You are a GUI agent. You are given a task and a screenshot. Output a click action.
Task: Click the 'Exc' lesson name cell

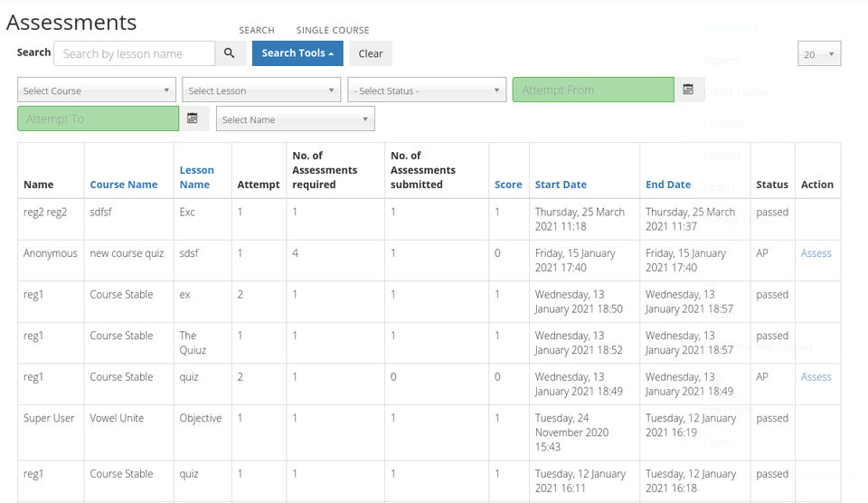187,213
